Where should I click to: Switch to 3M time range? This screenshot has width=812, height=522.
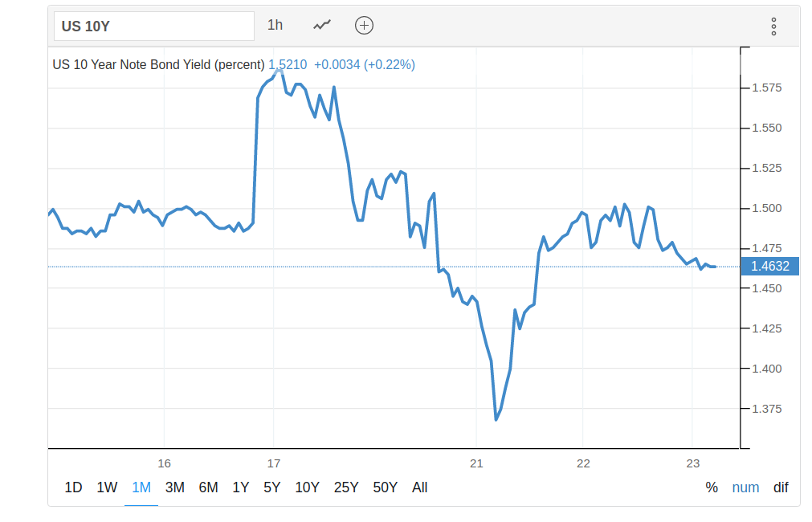pyautogui.click(x=175, y=487)
